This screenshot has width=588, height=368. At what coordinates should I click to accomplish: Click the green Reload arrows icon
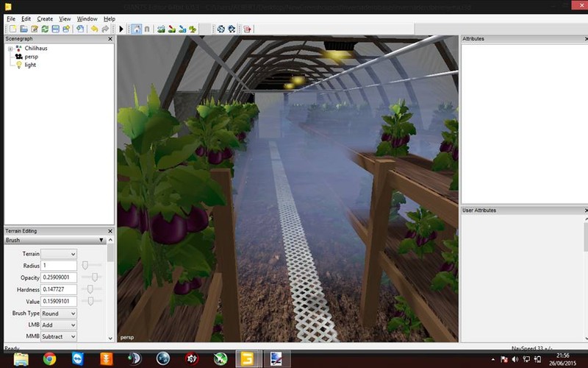[45, 29]
